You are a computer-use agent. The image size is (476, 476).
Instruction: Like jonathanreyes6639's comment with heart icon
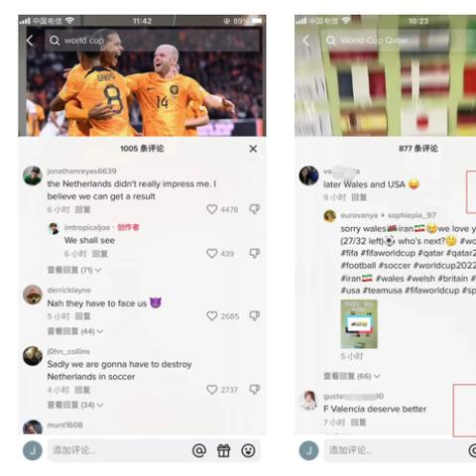coord(212,209)
